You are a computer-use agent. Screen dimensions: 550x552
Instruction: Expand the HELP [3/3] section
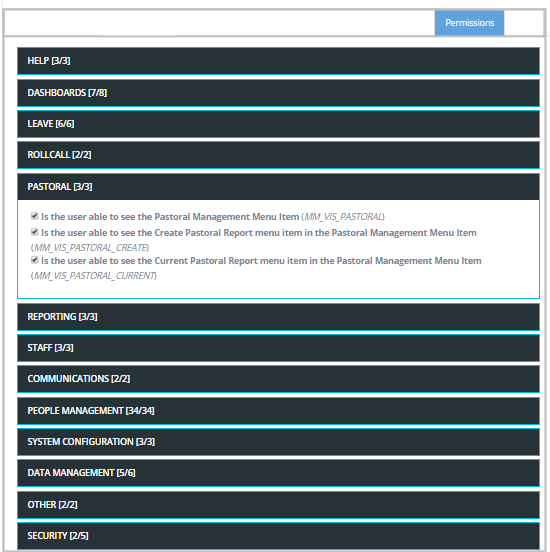[278, 61]
